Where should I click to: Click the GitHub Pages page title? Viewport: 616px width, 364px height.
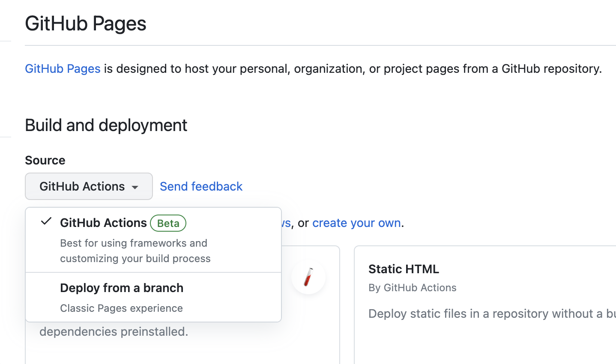coord(86,24)
